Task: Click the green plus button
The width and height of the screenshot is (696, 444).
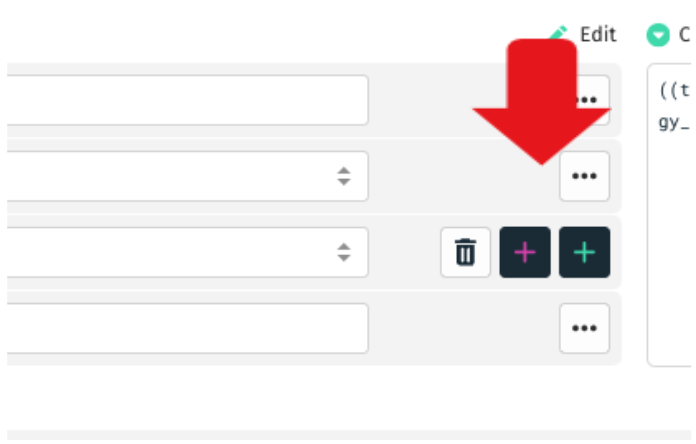Action: click(585, 252)
